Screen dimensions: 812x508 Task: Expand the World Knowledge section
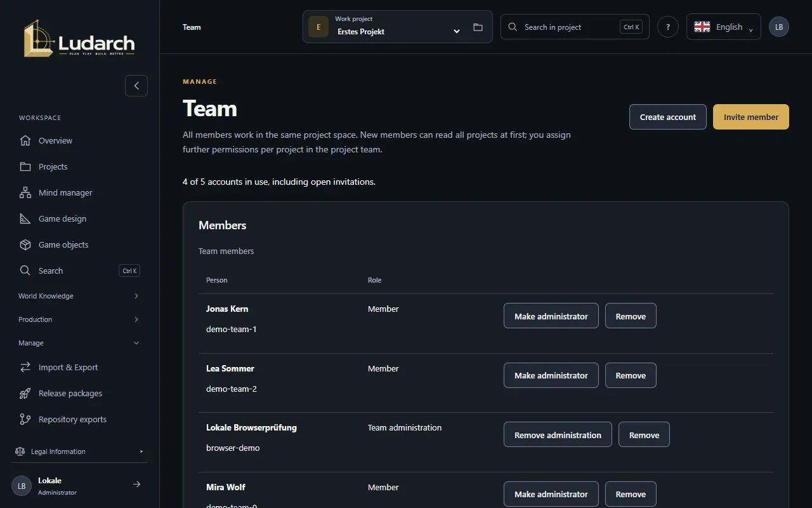(x=79, y=296)
